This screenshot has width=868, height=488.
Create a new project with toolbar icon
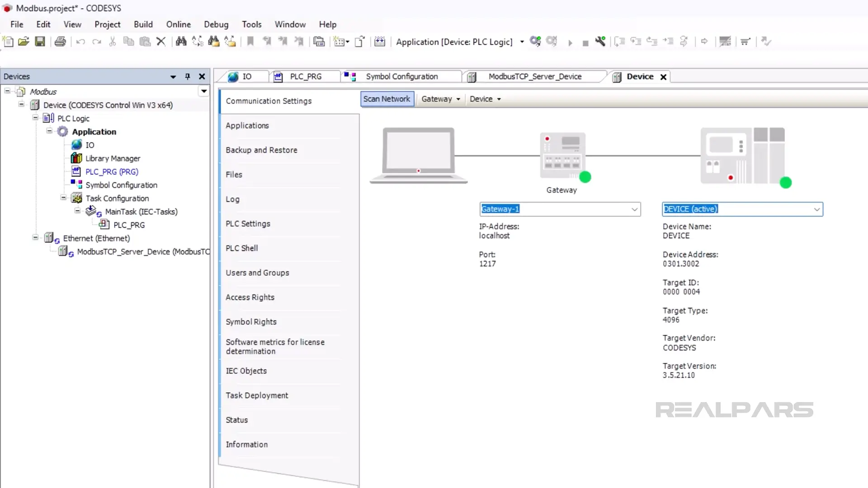coord(8,42)
